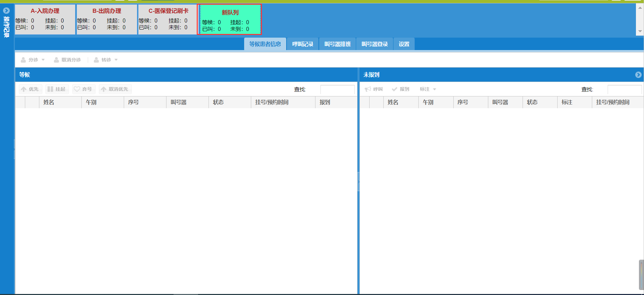Click the 取消优先 button
The width and height of the screenshot is (644, 295).
[x=115, y=89]
